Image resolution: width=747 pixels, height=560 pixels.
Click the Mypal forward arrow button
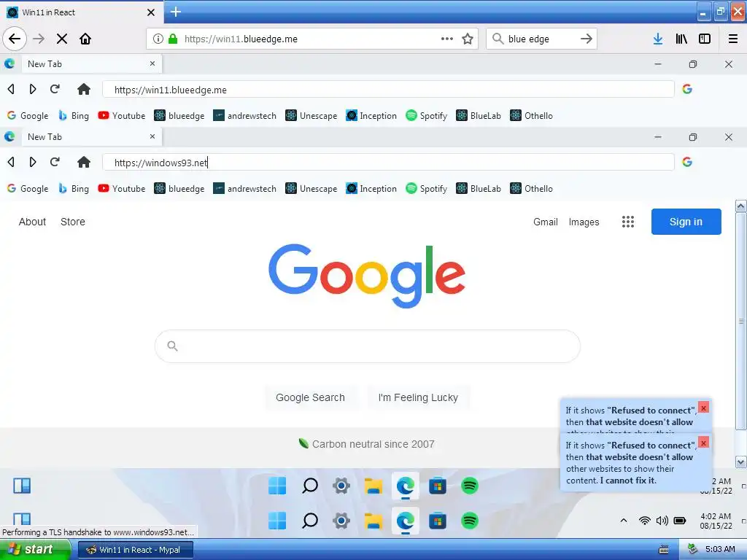[x=39, y=39]
